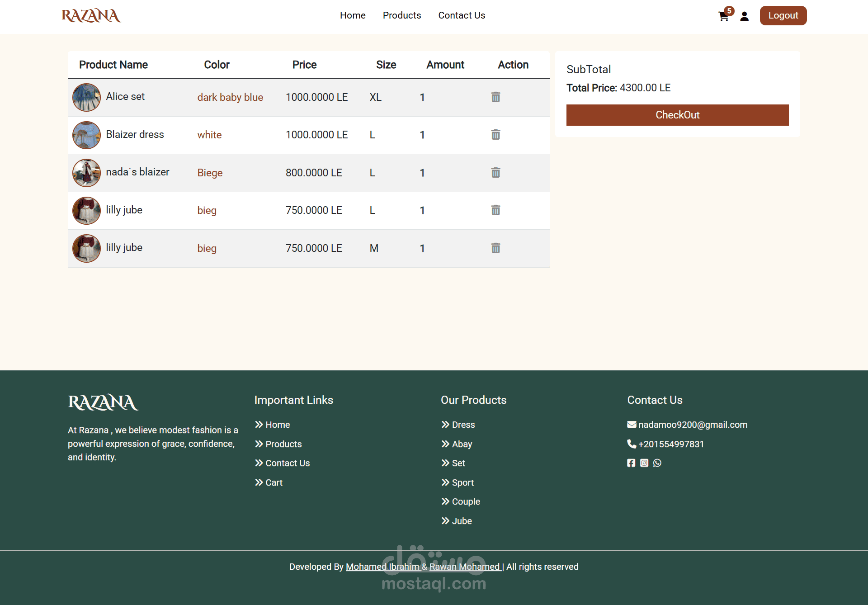Screen dimensions: 868x605
Task: Open the Facebook icon in footer
Action: 631,463
